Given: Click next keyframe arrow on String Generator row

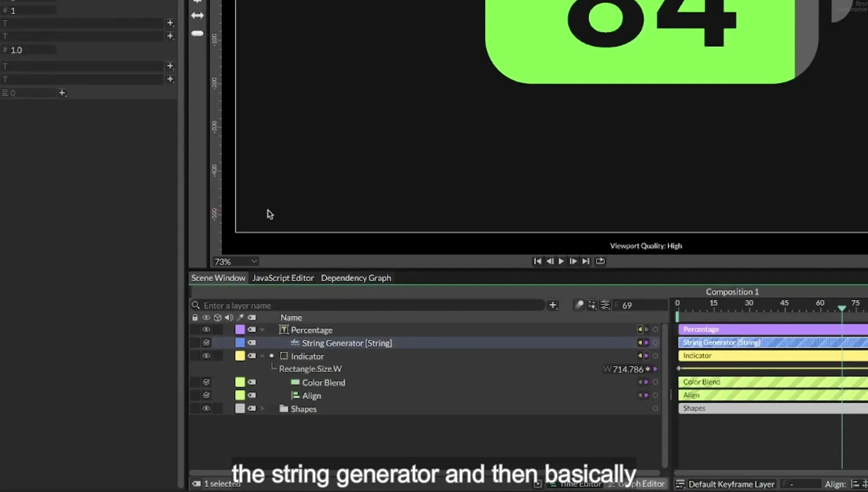Looking at the screenshot, I should [x=646, y=343].
